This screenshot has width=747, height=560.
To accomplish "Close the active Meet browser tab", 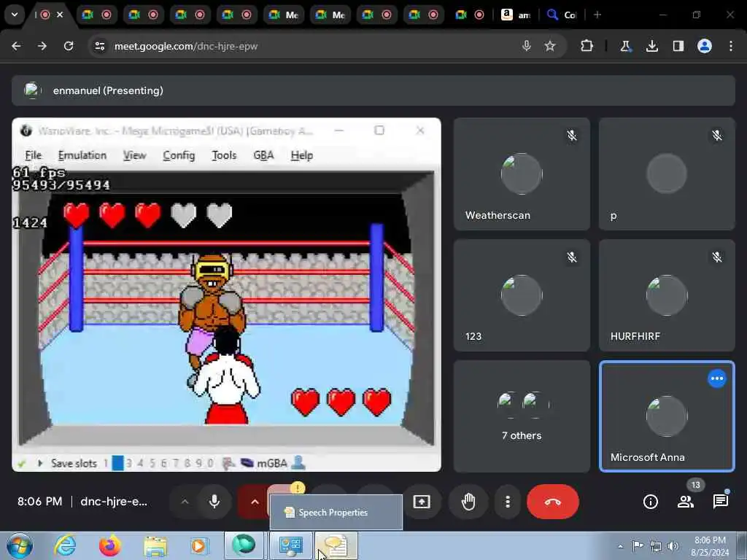I will [x=60, y=15].
